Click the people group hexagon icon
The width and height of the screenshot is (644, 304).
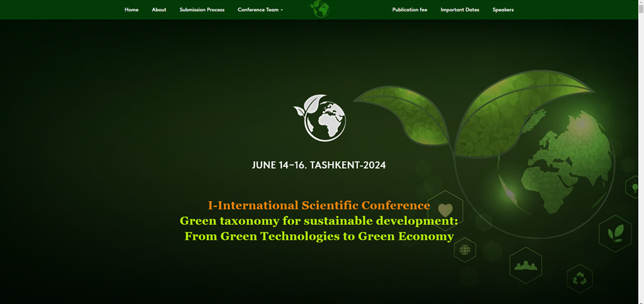[526, 265]
